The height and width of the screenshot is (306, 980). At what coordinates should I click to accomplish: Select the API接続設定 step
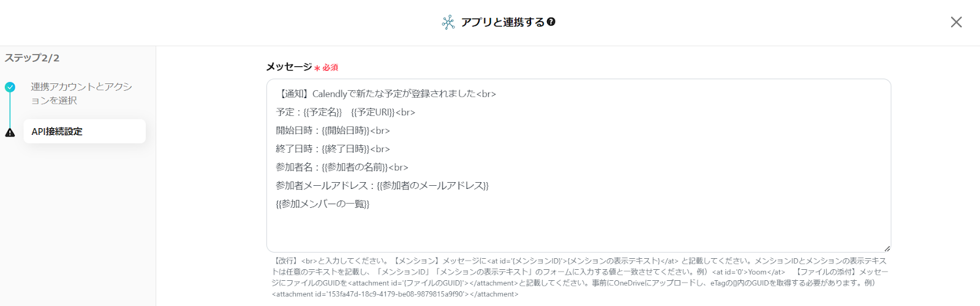(x=85, y=131)
